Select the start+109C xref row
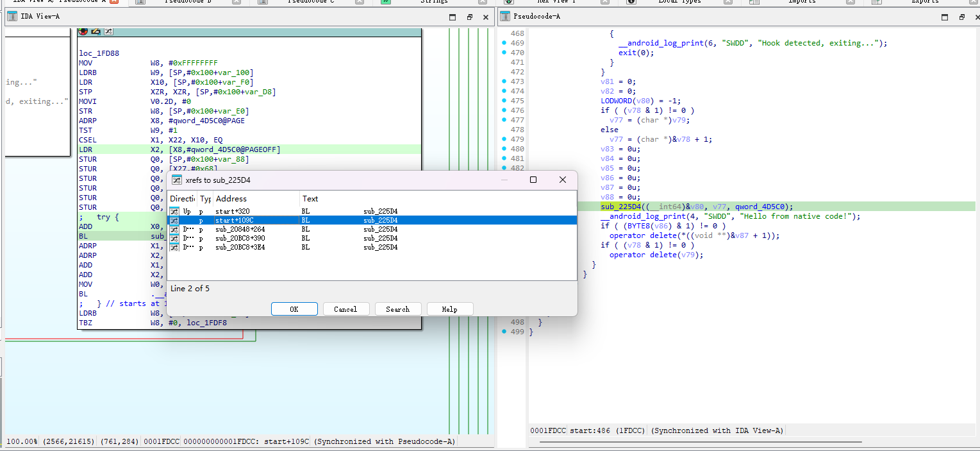The width and height of the screenshot is (980, 451). (372, 220)
